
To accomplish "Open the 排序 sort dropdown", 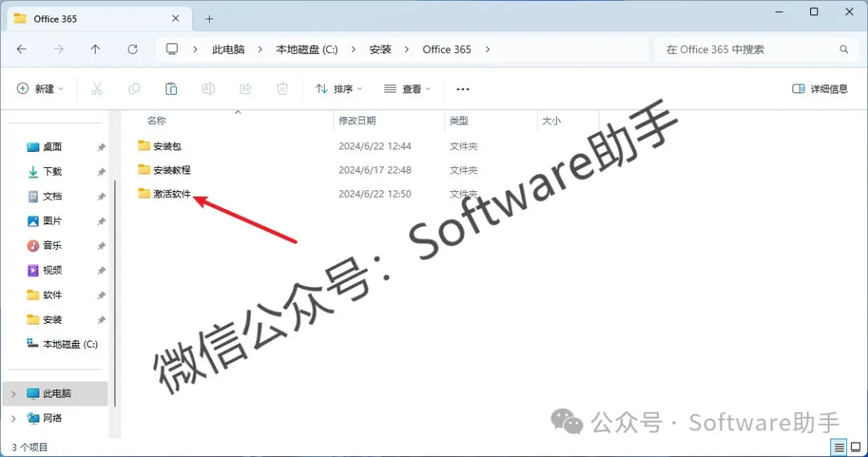I will pyautogui.click(x=339, y=88).
